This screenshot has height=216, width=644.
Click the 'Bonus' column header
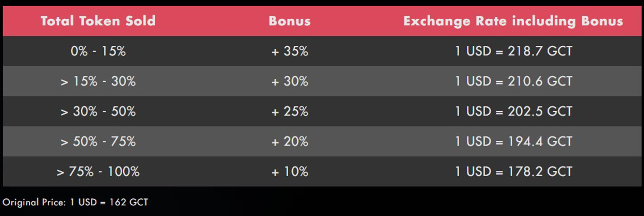click(x=290, y=21)
